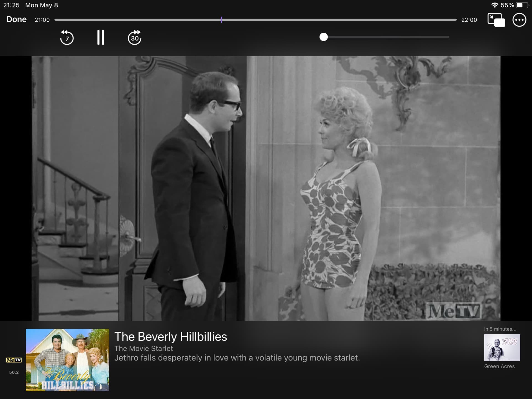Click the Green Acres label

(x=499, y=366)
